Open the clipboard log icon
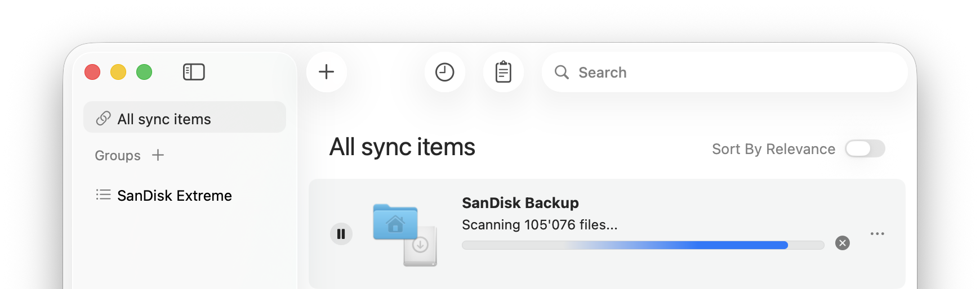The width and height of the screenshot is (980, 289). [504, 72]
